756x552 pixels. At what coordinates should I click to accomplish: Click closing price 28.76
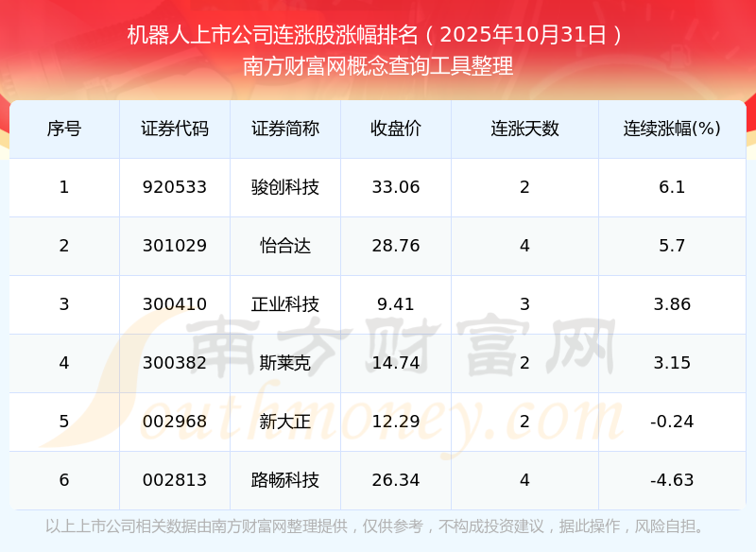[396, 246]
